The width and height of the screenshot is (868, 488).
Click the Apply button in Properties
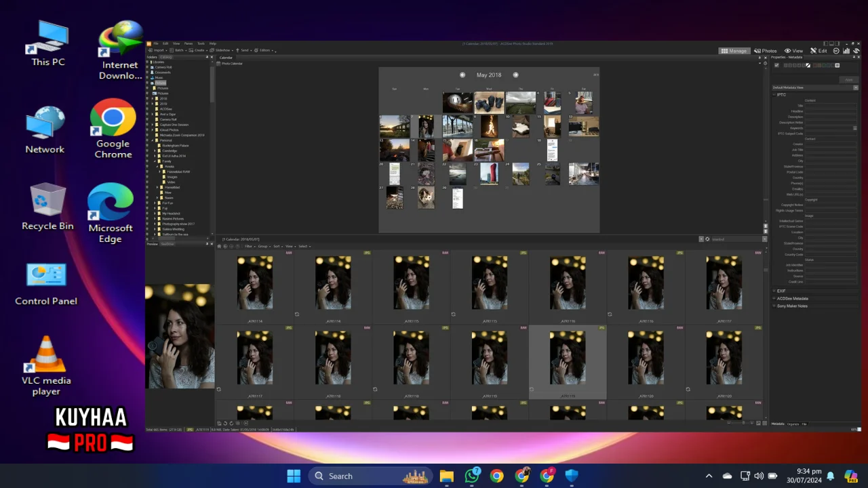tap(848, 80)
